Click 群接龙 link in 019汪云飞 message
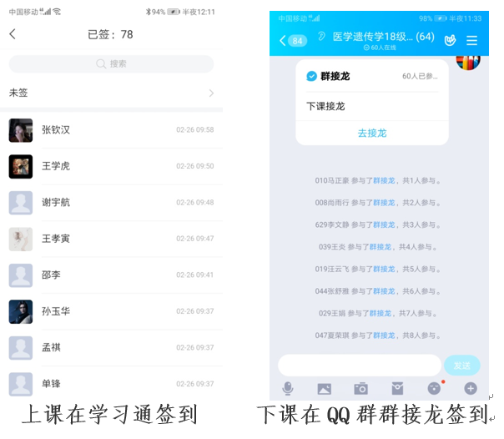The image size is (504, 439). (384, 270)
